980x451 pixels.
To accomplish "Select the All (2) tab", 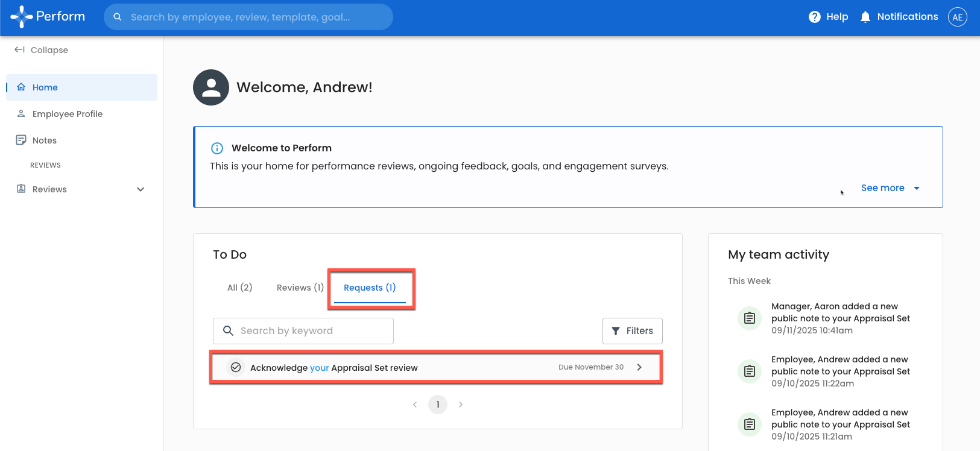I will click(x=240, y=288).
